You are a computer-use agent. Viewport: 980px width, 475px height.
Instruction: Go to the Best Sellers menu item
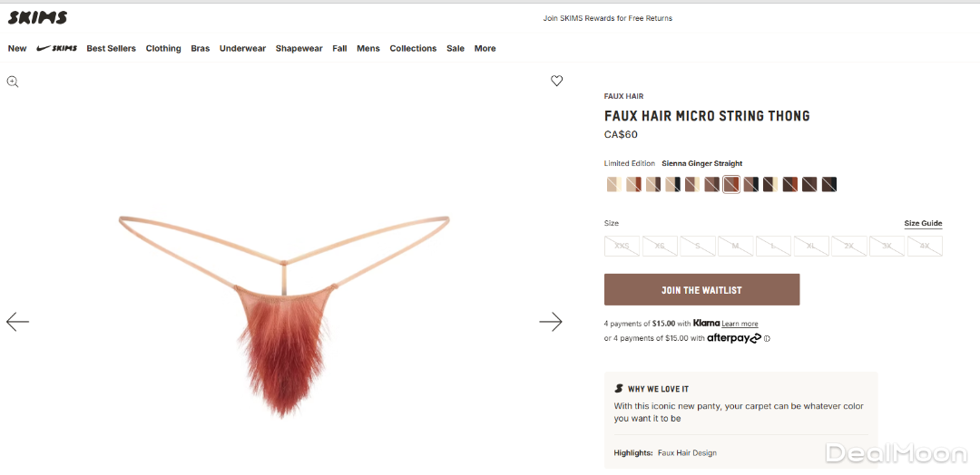(x=111, y=48)
